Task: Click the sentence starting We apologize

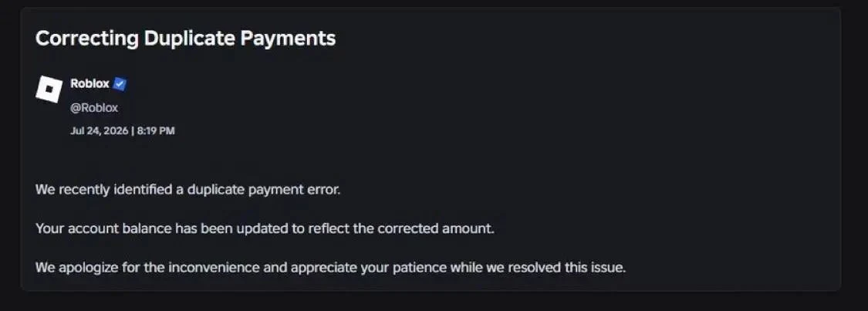Action: [330, 268]
